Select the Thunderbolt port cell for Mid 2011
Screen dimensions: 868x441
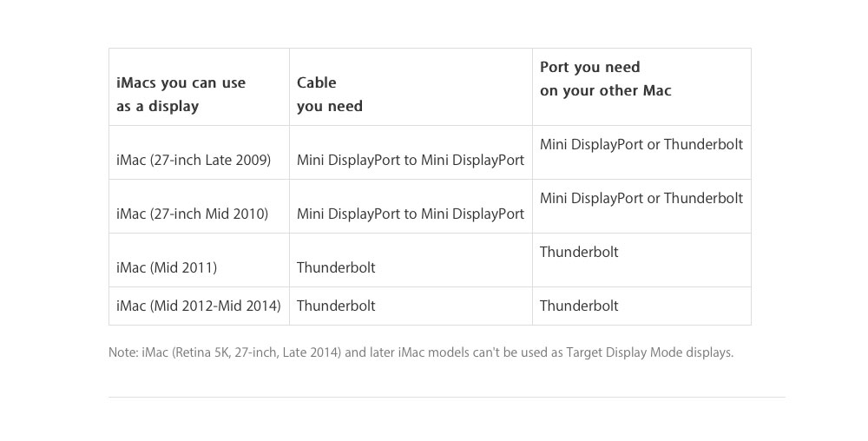[641, 260]
